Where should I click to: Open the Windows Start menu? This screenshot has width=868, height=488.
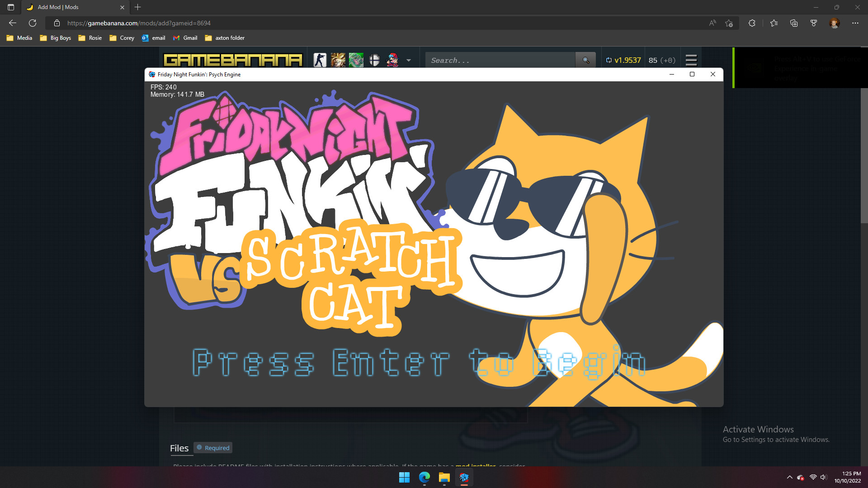point(404,477)
